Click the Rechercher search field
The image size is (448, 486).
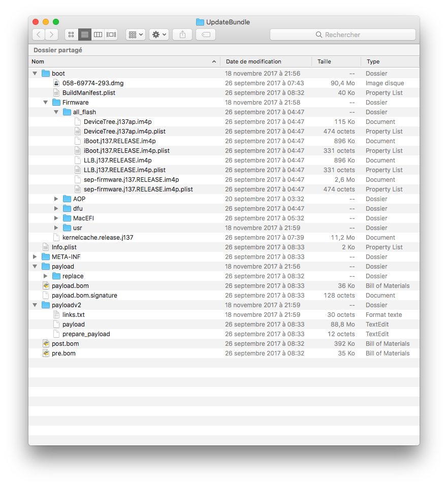pyautogui.click(x=343, y=35)
